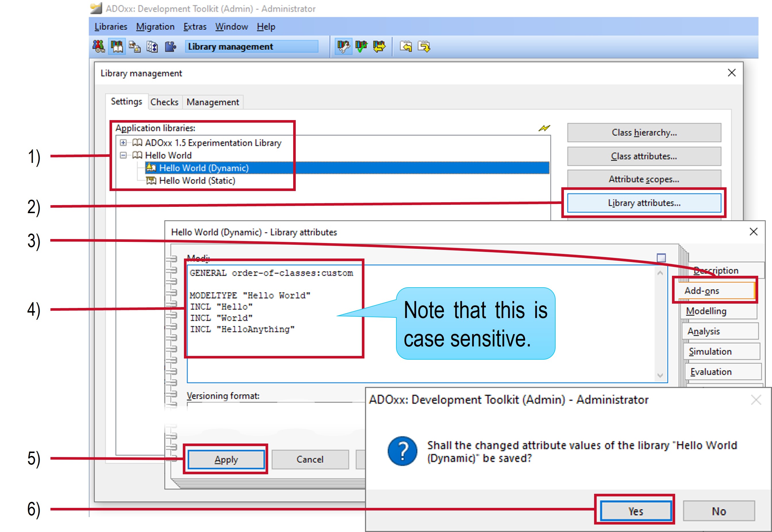This screenshot has height=532, width=772.
Task: Close the Library management window
Action: pos(732,73)
